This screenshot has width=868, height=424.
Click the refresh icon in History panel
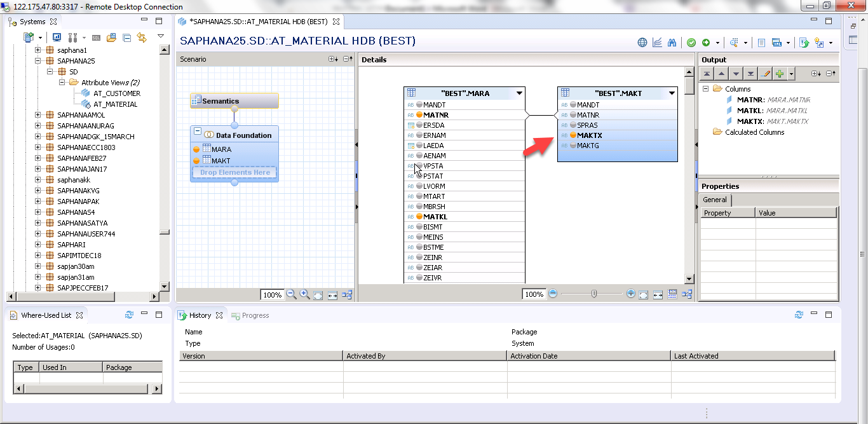(x=799, y=315)
